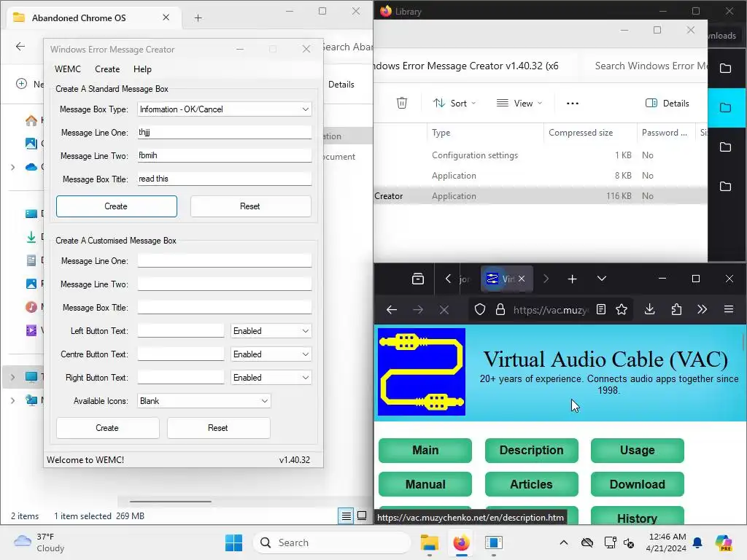Open the Right Button Enabled dropdown
This screenshot has width=747, height=560.
(x=271, y=378)
